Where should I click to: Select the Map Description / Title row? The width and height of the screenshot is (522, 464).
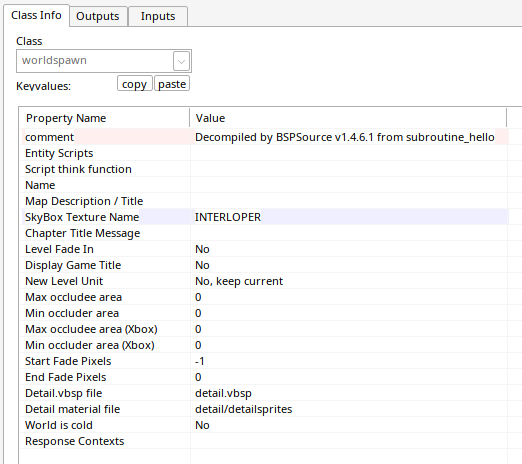pos(264,201)
